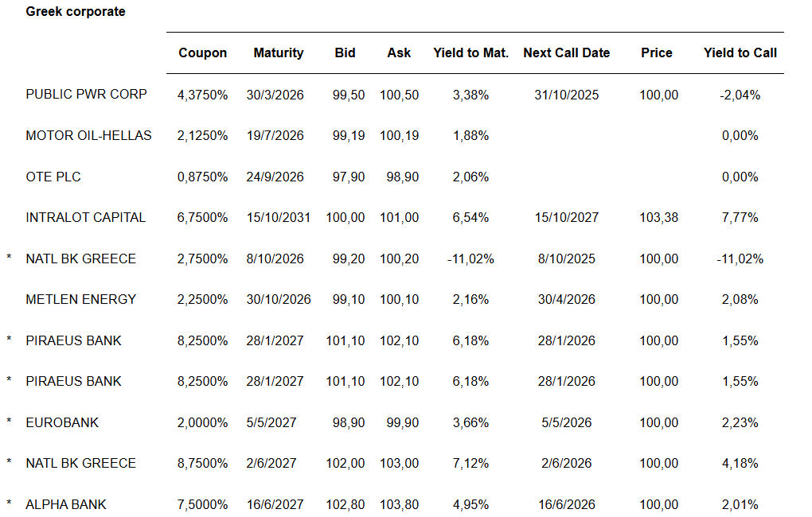Select the PUBLIC PWR CORP bond name

[x=86, y=95]
